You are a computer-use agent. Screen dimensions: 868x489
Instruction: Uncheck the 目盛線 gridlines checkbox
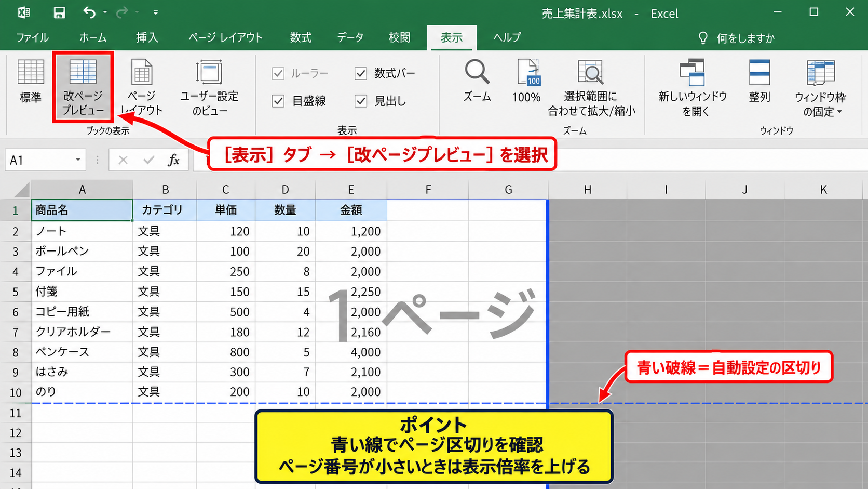pos(278,101)
